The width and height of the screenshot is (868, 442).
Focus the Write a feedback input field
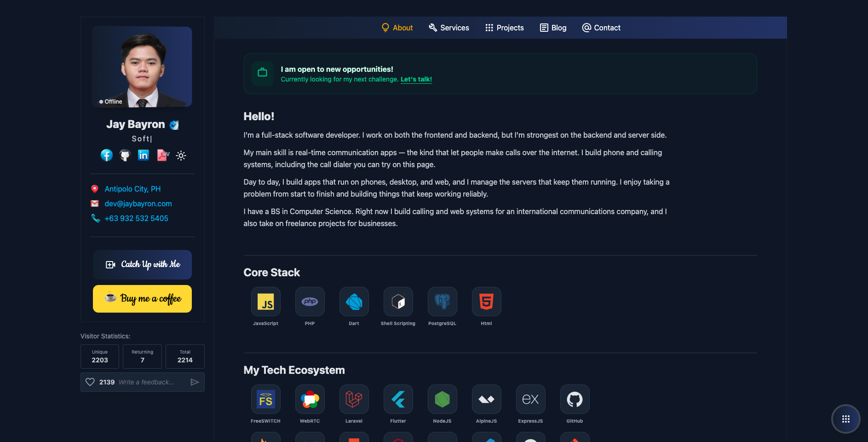pos(152,382)
